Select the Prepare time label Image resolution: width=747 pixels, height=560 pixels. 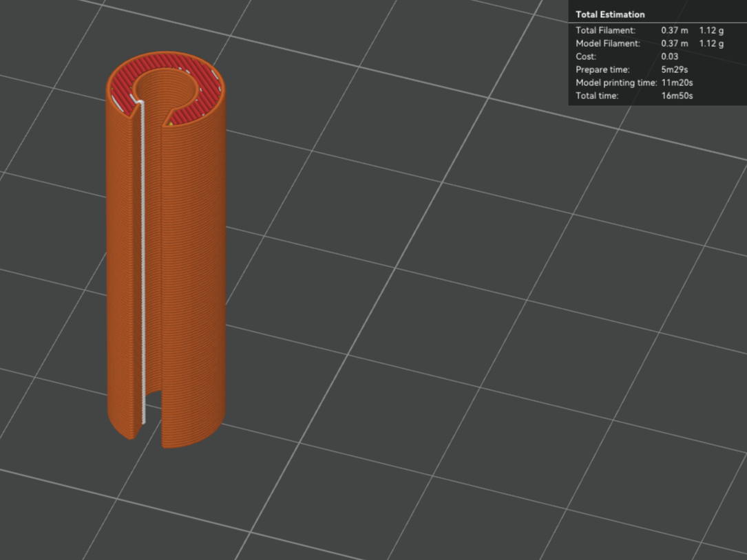coord(602,69)
